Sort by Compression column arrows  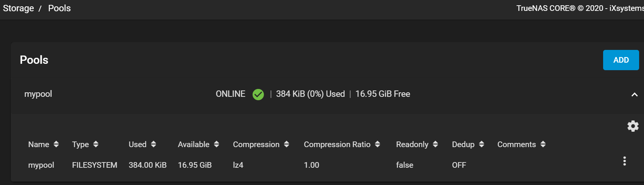coord(287,144)
